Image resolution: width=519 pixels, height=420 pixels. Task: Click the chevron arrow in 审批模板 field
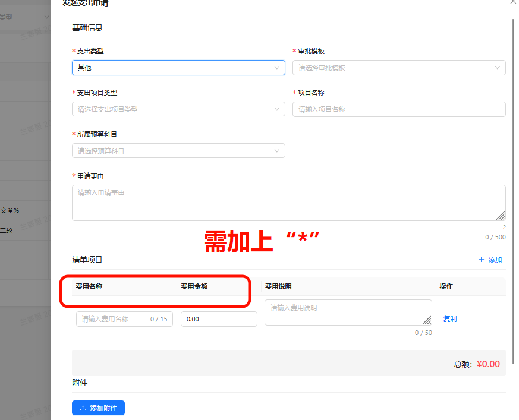[x=497, y=68]
